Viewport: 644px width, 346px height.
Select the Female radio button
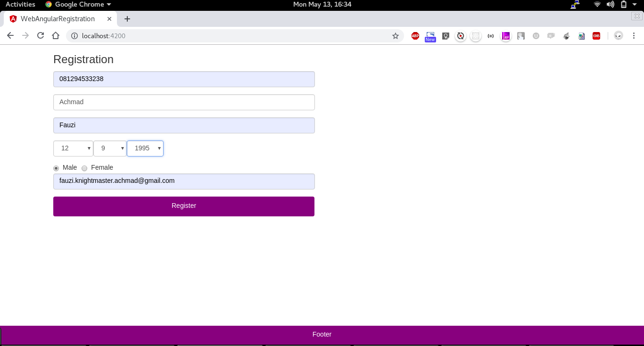[x=84, y=168]
